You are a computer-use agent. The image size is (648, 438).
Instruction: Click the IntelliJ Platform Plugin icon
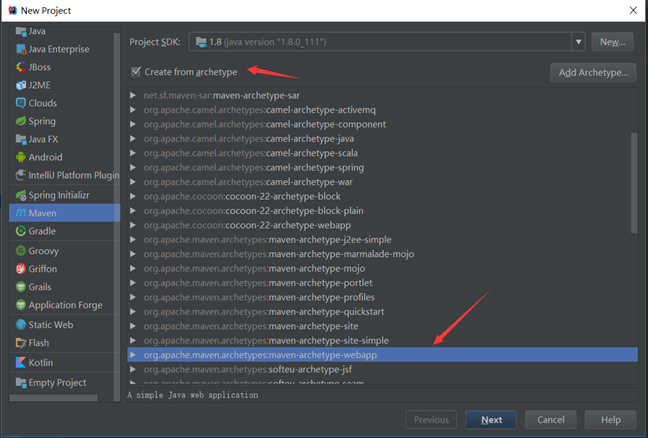(x=21, y=175)
